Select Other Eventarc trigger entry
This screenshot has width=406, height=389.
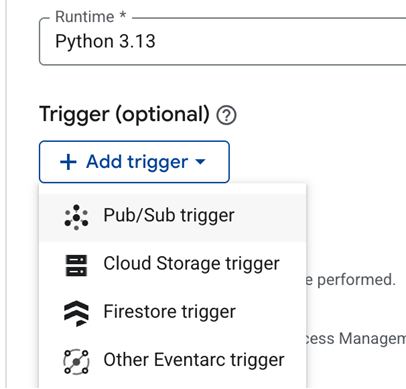pos(172,362)
